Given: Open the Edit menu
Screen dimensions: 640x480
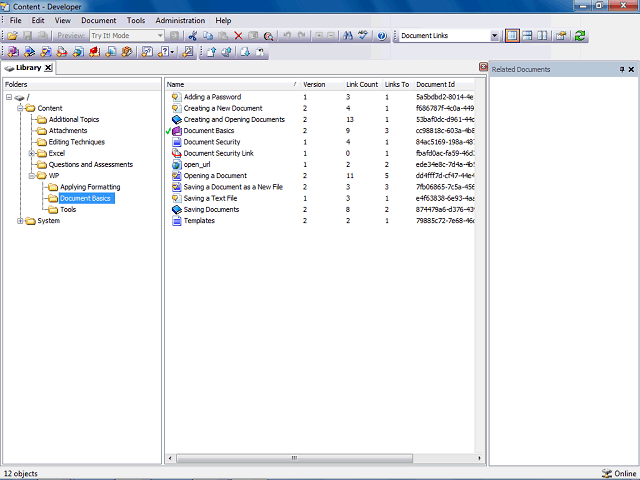Looking at the screenshot, I should pyautogui.click(x=38, y=20).
